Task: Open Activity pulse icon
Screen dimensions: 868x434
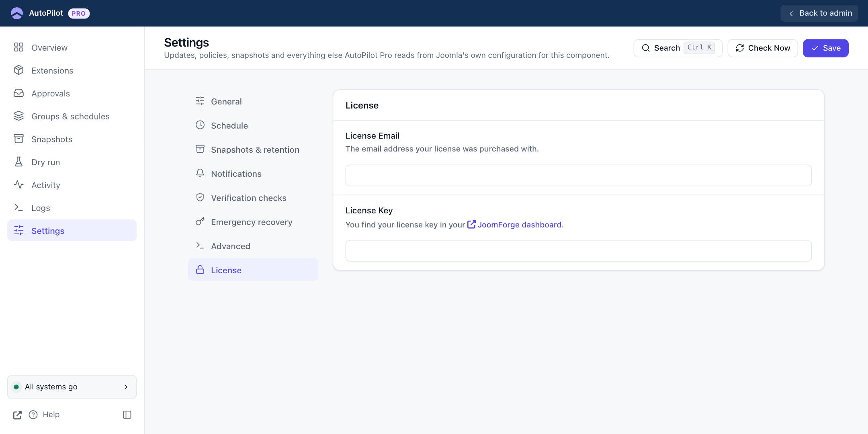Action: point(18,185)
